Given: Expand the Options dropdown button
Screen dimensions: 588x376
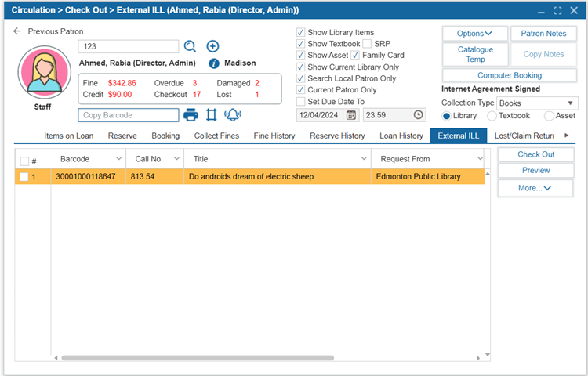Looking at the screenshot, I should (x=474, y=34).
